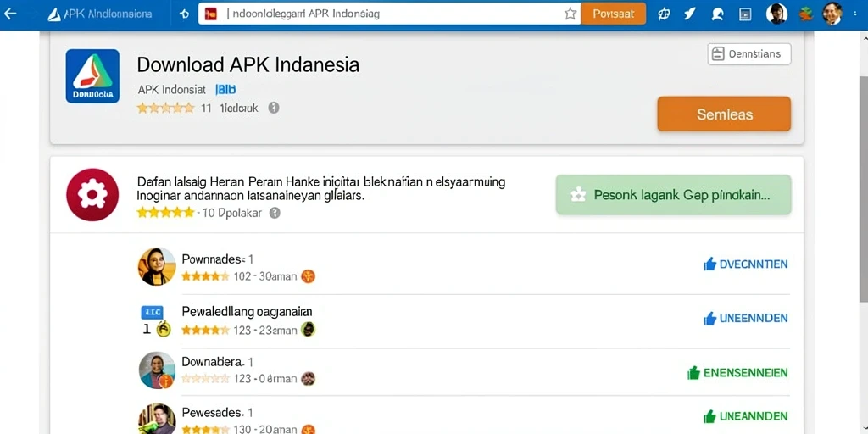The height and width of the screenshot is (434, 868).
Task: Click the Pewesades reviewer name
Action: pyautogui.click(x=213, y=413)
